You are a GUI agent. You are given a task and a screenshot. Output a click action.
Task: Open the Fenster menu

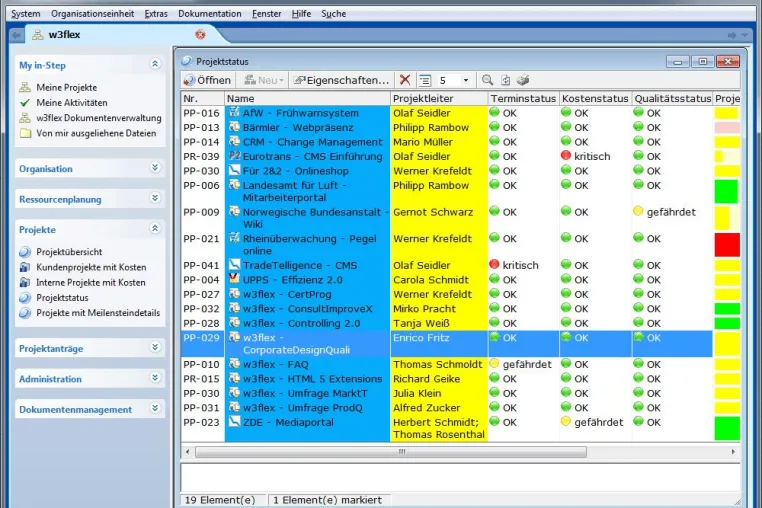pyautogui.click(x=266, y=14)
